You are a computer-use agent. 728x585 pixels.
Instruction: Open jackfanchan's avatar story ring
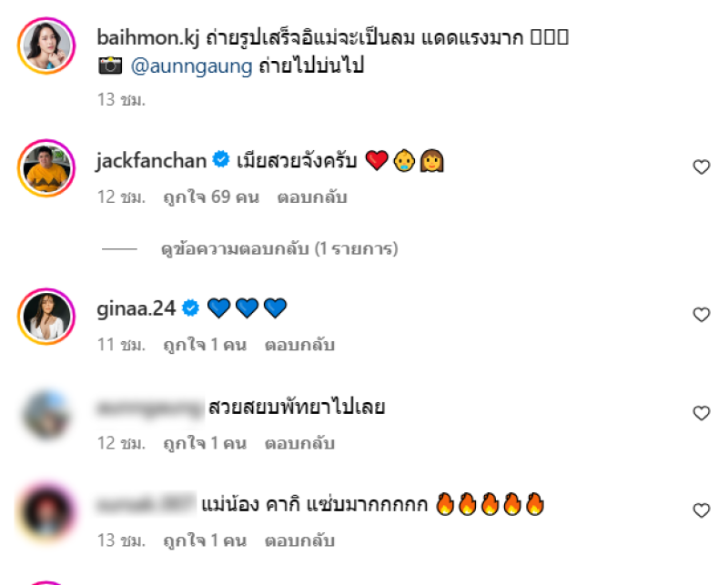[46, 168]
